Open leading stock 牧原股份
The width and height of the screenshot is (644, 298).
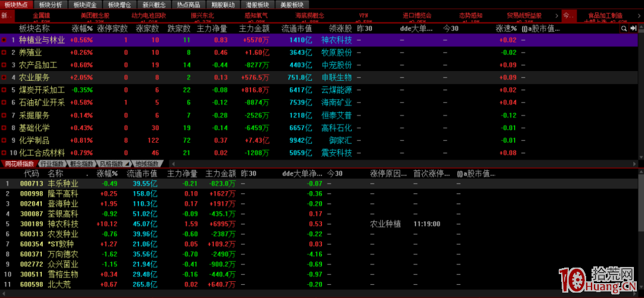click(x=337, y=53)
